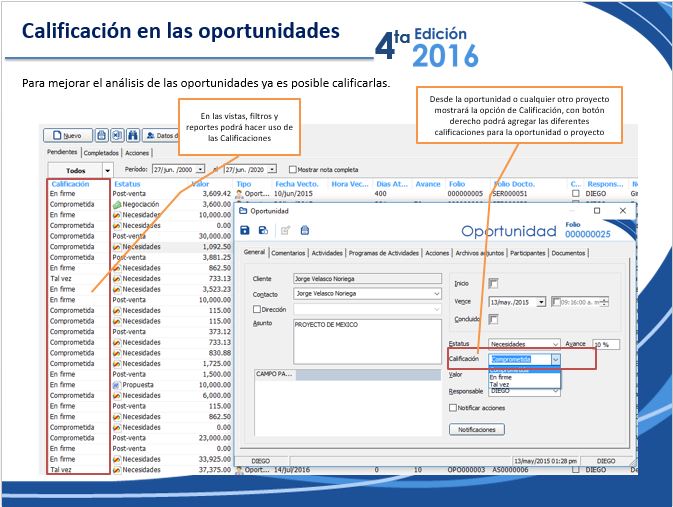Open the Archivos adjuntos tab
673x507 pixels.
pos(479,253)
